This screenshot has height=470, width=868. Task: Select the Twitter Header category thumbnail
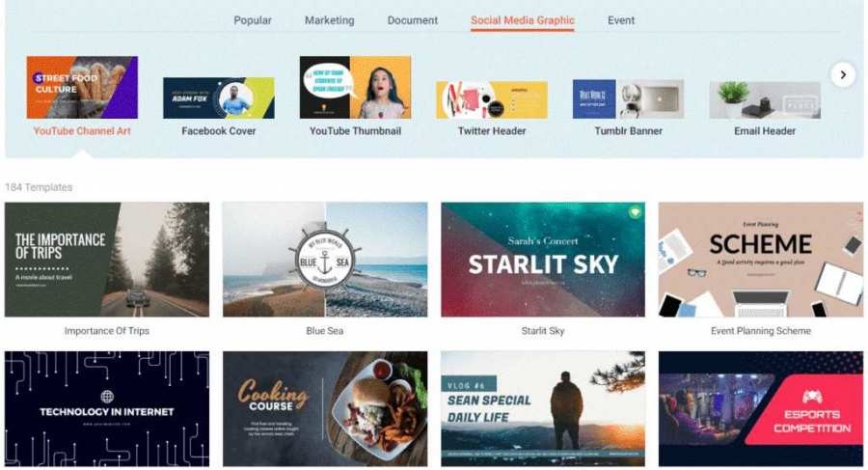point(492,99)
